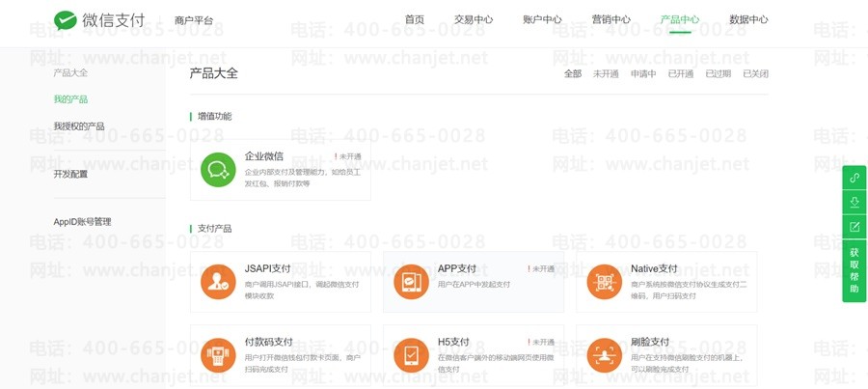The width and height of the screenshot is (868, 389).
Task: Click 未开通 status on 企业微信 card
Action: point(347,156)
